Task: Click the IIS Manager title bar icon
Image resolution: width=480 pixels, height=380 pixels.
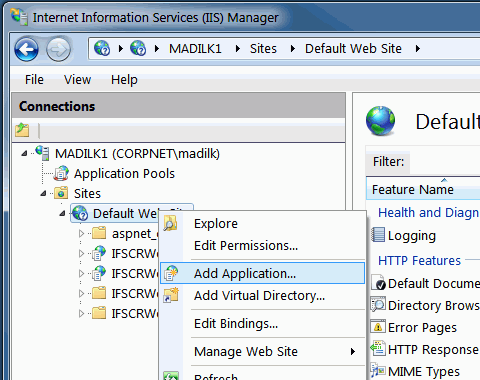Action: [19, 17]
